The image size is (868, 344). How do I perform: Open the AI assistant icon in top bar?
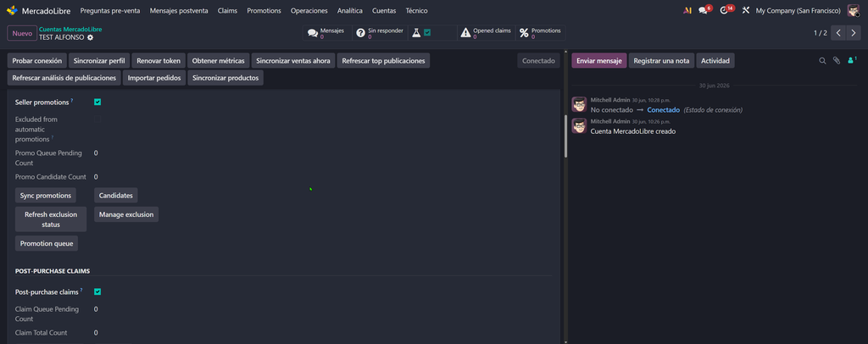[687, 10]
